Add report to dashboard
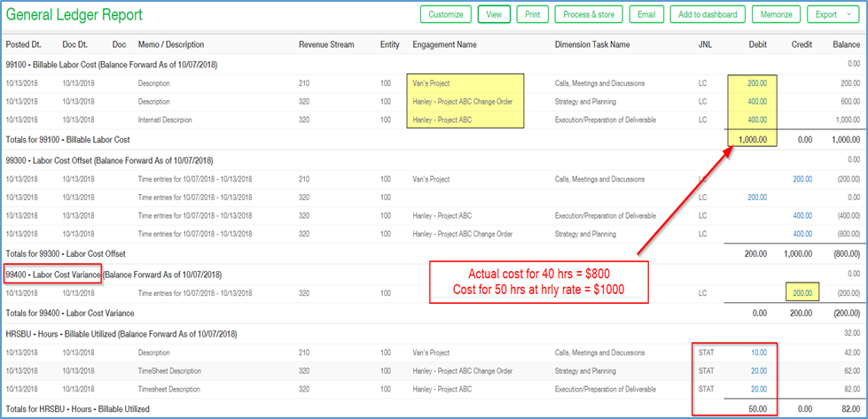The width and height of the screenshot is (868, 419). pyautogui.click(x=708, y=14)
